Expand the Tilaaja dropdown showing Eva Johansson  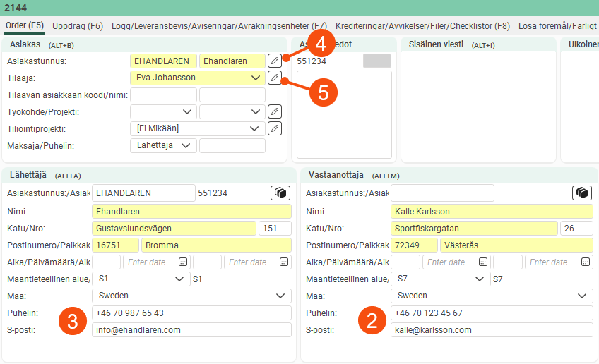(x=256, y=78)
